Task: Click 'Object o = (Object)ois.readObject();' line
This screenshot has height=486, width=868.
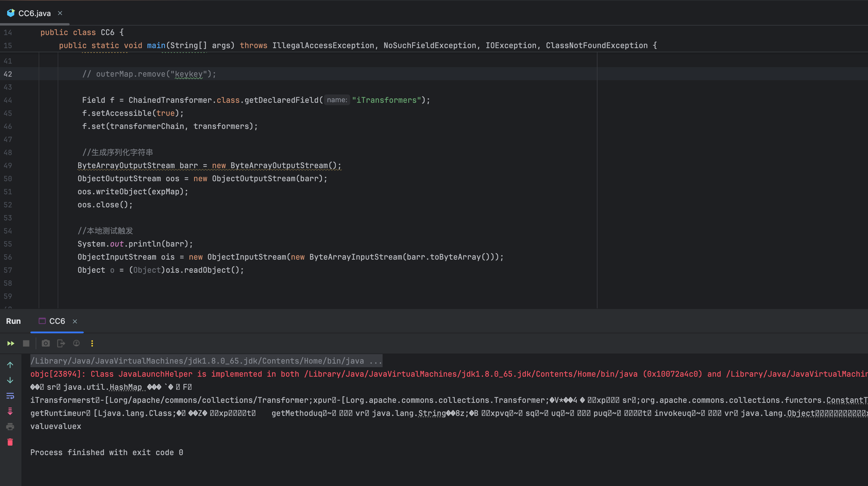Action: pyautogui.click(x=161, y=270)
